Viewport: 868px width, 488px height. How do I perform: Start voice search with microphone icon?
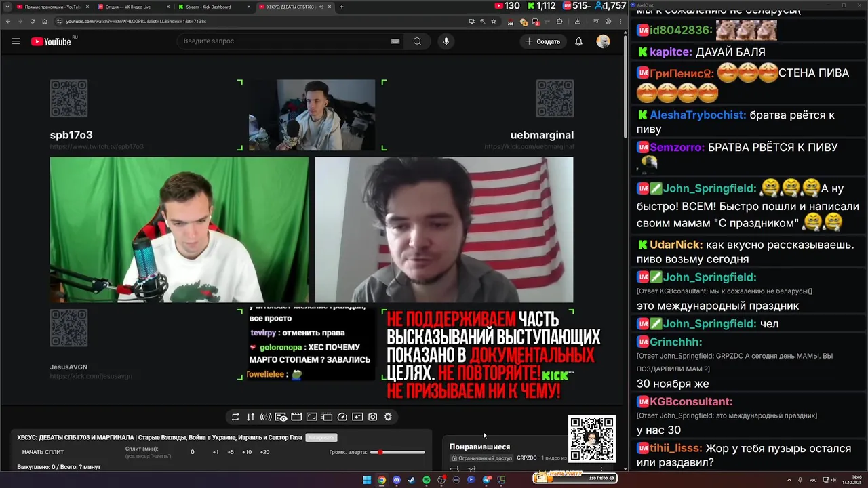(x=446, y=41)
